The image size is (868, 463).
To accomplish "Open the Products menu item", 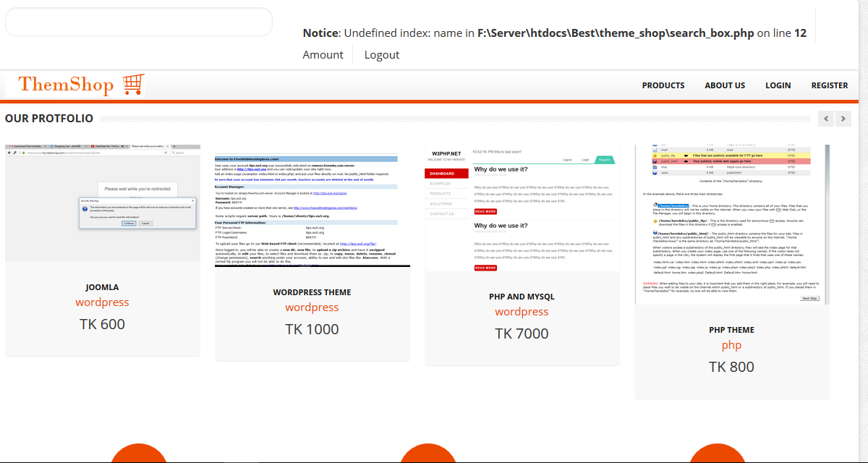I will [663, 85].
